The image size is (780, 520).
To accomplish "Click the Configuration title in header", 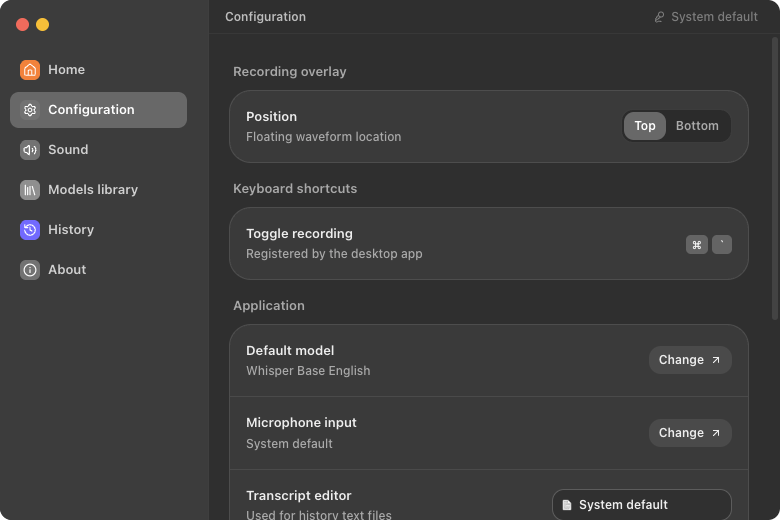I will 266,17.
